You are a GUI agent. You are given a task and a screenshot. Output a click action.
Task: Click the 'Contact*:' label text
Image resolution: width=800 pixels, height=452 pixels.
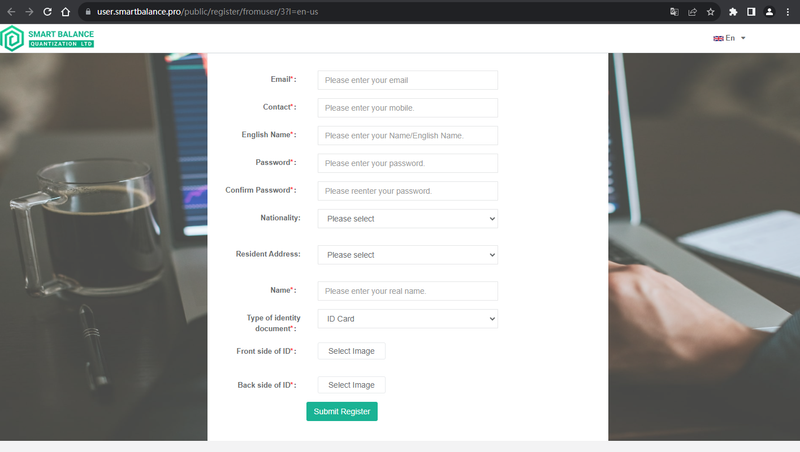coord(280,107)
